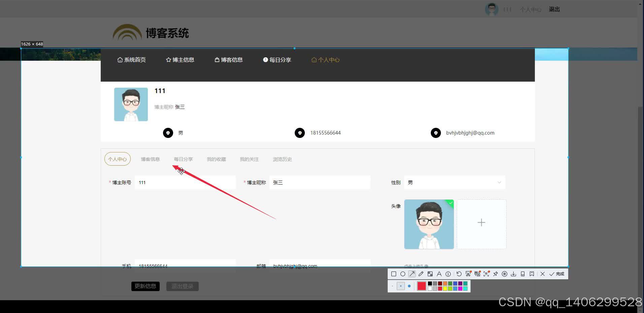Pick the purple color swatch
Viewport: 644px width, 313px height.
[460, 283]
